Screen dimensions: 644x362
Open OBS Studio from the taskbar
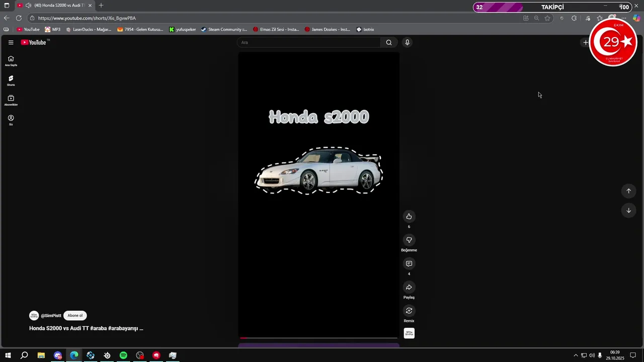[140, 355]
